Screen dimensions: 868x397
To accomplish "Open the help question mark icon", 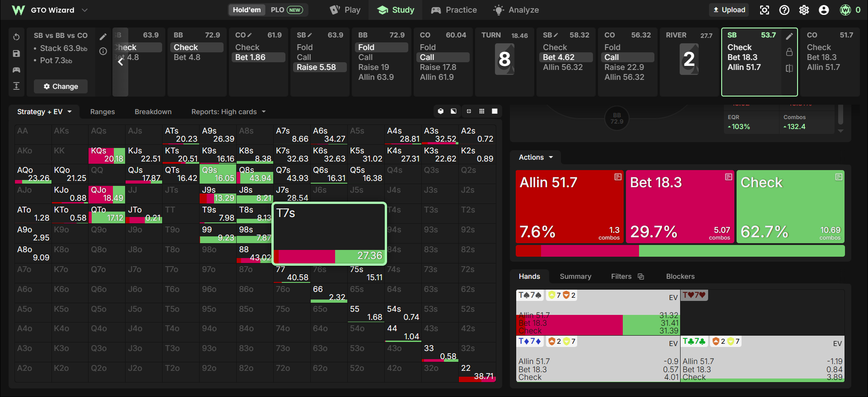I will (x=784, y=10).
